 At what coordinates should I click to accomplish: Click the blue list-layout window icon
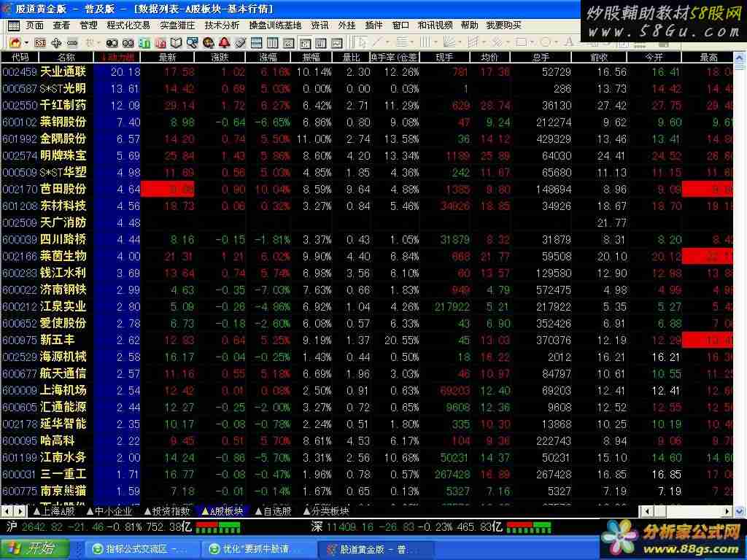click(x=256, y=43)
